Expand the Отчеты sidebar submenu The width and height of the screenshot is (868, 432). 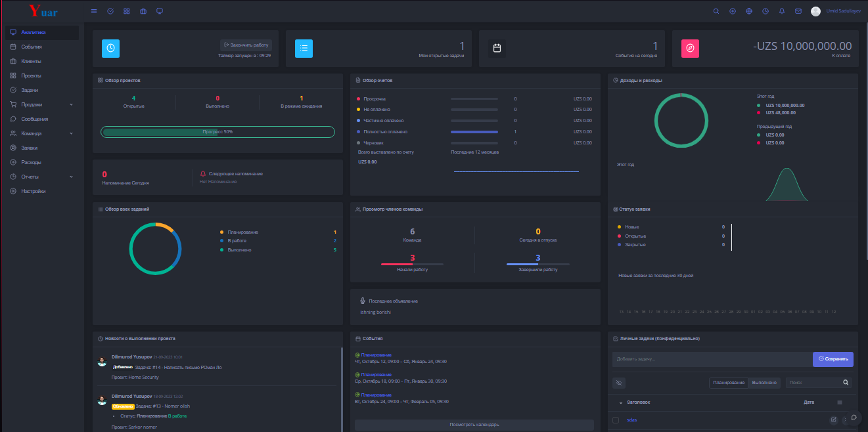click(71, 177)
